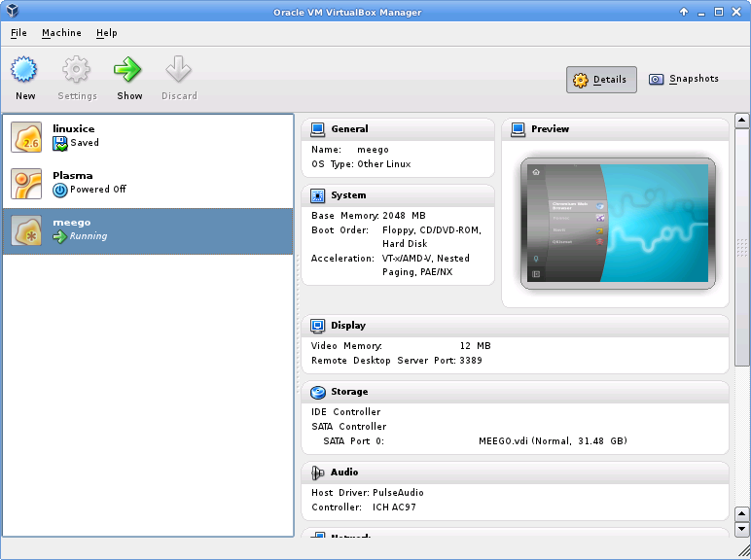
Task: Click the 'SATA Controller' storage line
Action: [348, 427]
